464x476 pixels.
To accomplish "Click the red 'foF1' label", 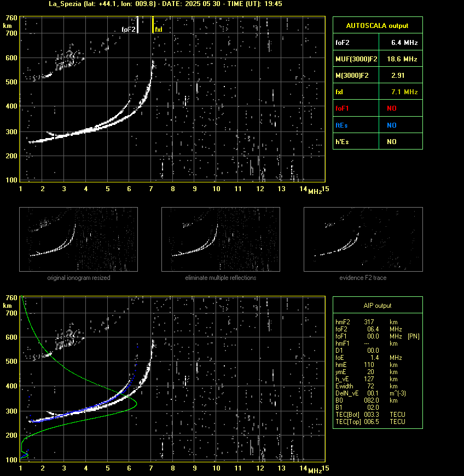I will point(342,108).
